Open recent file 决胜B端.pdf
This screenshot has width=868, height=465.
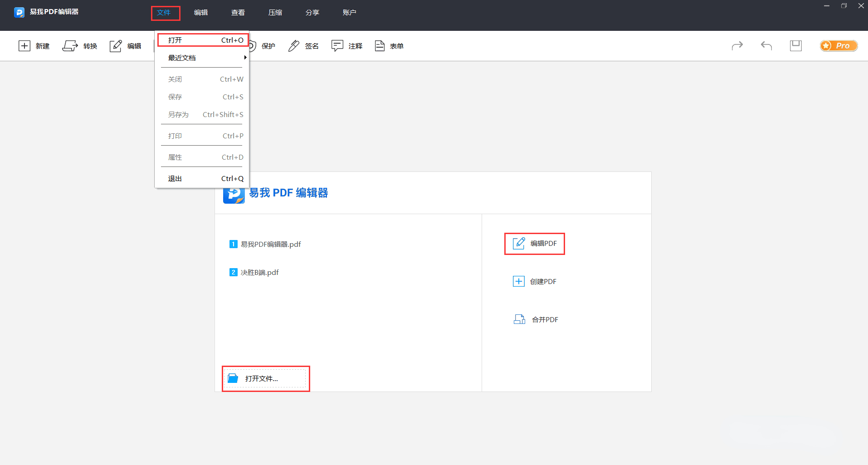click(x=260, y=272)
